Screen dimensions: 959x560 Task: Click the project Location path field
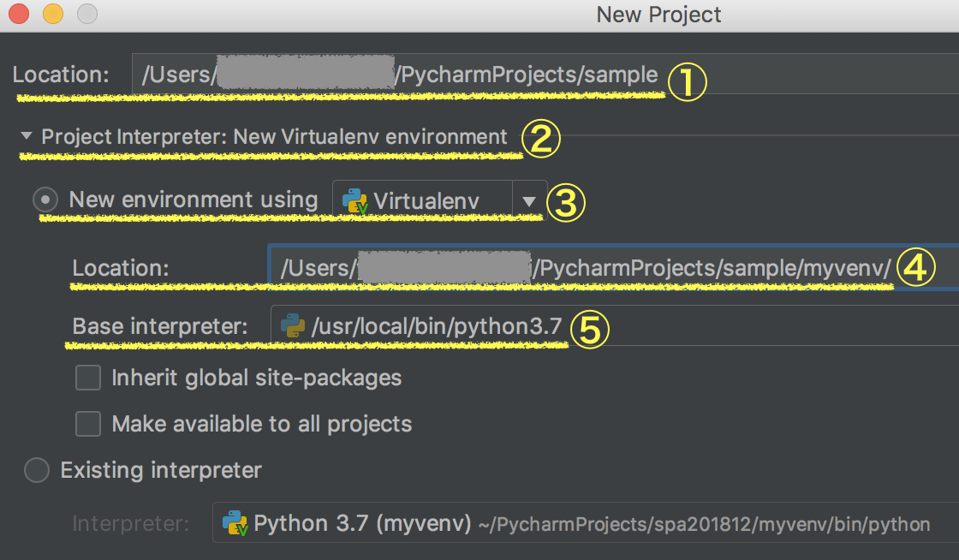click(545, 74)
